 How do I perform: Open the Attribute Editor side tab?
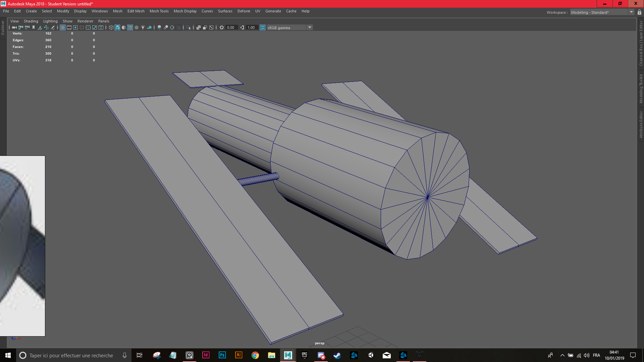[641, 125]
